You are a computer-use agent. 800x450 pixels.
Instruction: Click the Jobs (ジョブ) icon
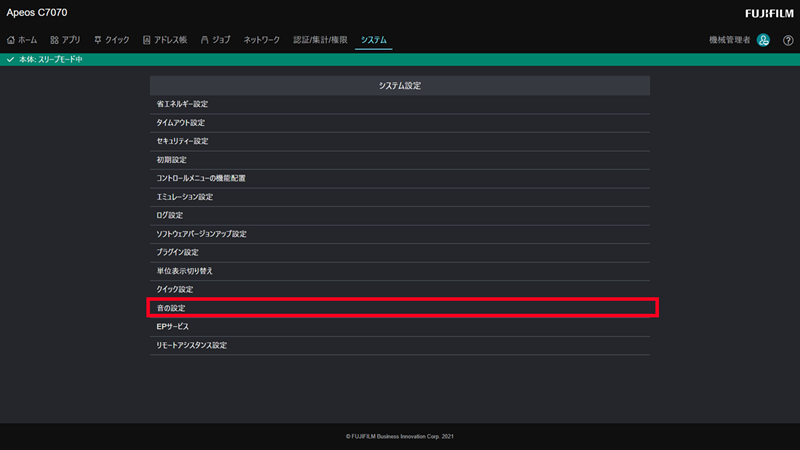205,40
